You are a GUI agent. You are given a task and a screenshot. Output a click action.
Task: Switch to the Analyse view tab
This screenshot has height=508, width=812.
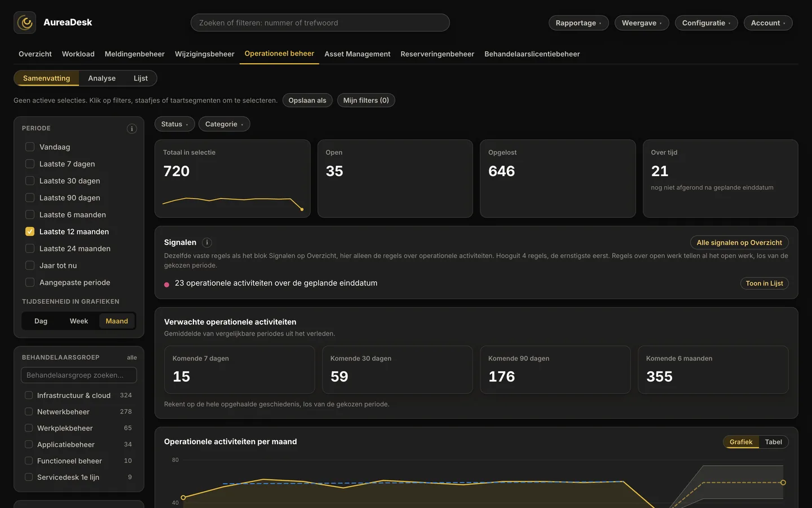[x=102, y=78]
